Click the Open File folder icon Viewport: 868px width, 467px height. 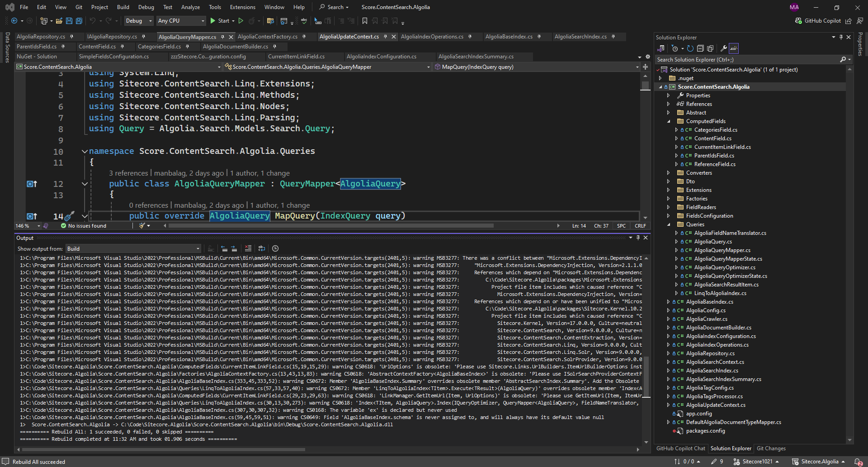[x=59, y=21]
